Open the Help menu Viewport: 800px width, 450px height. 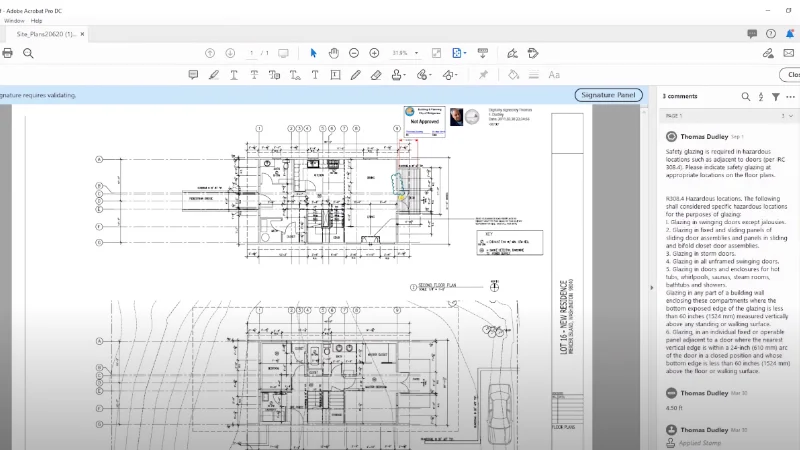[36, 21]
